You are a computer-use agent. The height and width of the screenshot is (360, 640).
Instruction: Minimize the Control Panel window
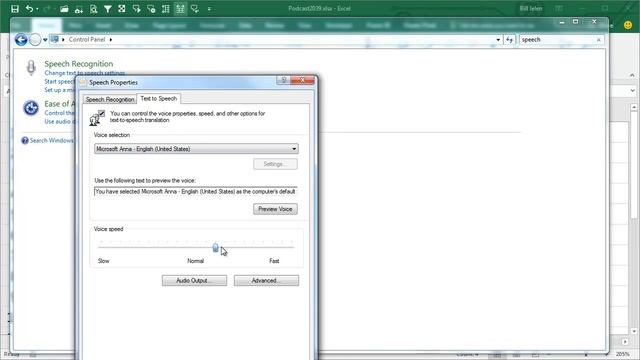click(562, 22)
